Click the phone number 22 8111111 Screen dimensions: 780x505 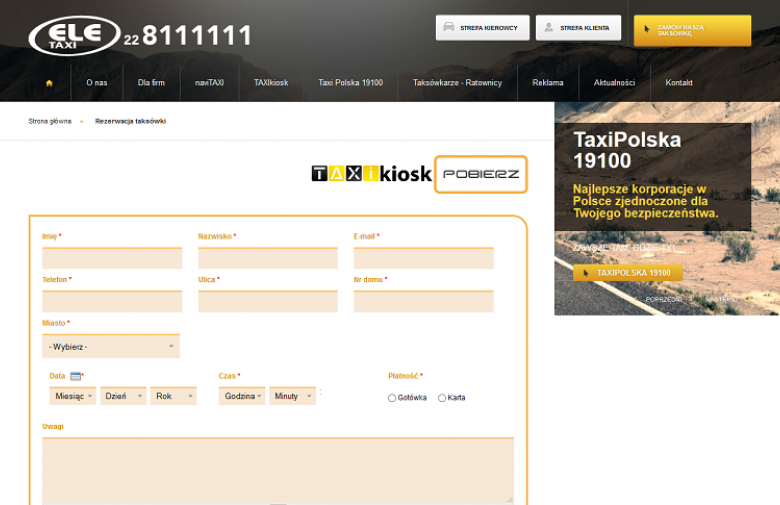(x=188, y=36)
